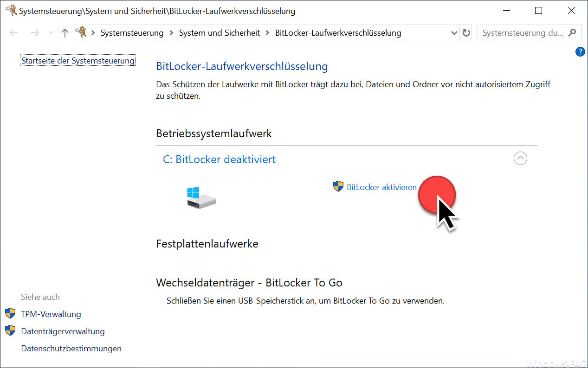Click the forward navigation arrow
The width and height of the screenshot is (588, 368).
click(34, 33)
